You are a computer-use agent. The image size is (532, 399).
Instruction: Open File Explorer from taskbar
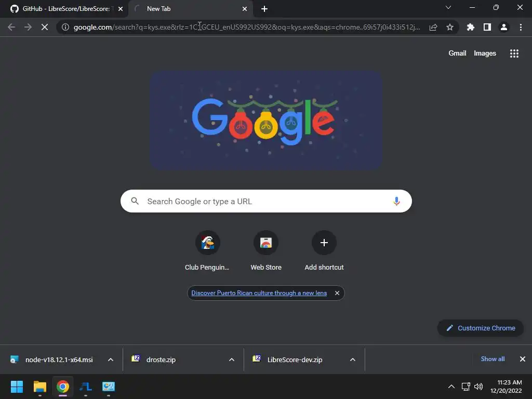click(39, 387)
